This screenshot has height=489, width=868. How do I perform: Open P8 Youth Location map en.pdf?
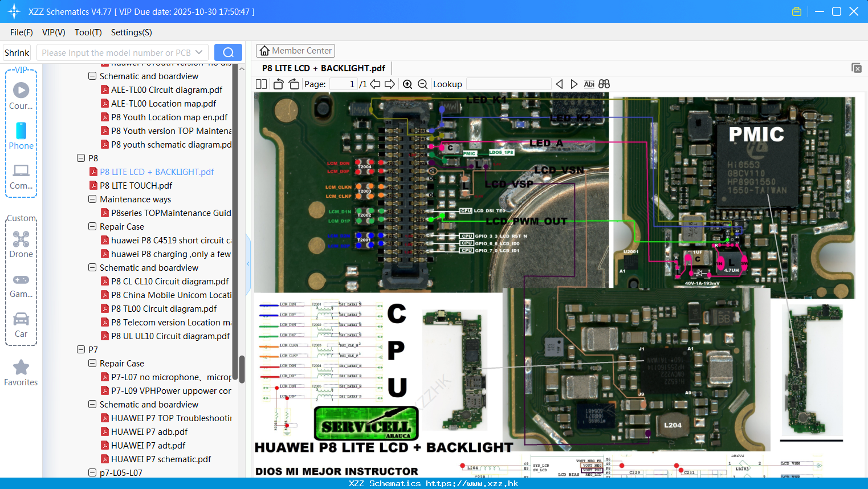[169, 117]
